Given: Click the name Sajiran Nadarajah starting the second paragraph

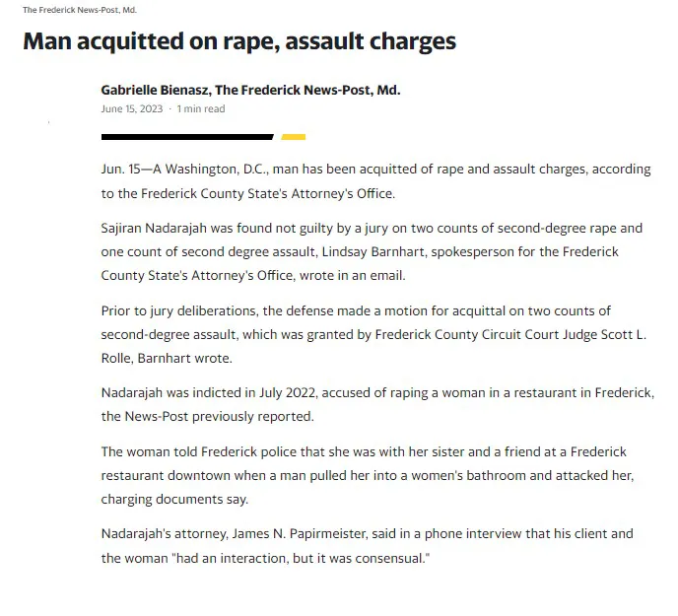Looking at the screenshot, I should tap(154, 228).
